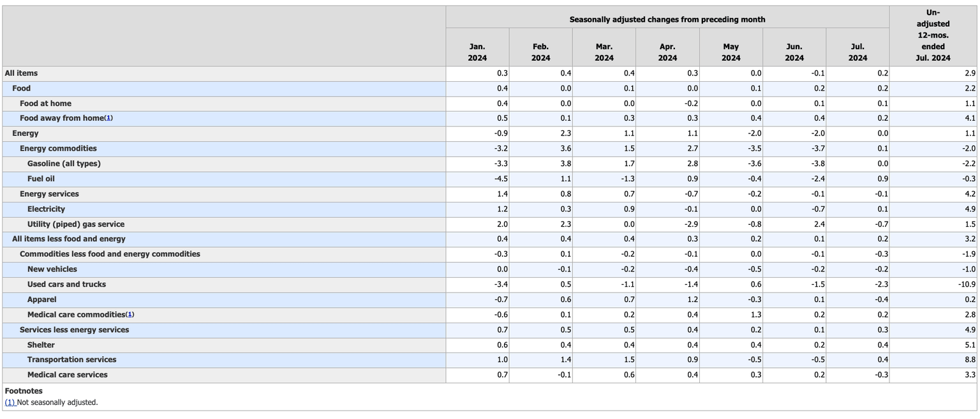Click the Jan. 2024 column header
This screenshot has width=980, height=419.
point(477,52)
